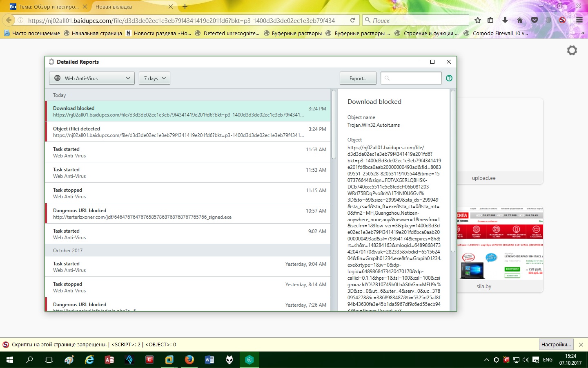Open the Firefox downloads arrow
This screenshot has height=368, width=588.
tap(505, 20)
